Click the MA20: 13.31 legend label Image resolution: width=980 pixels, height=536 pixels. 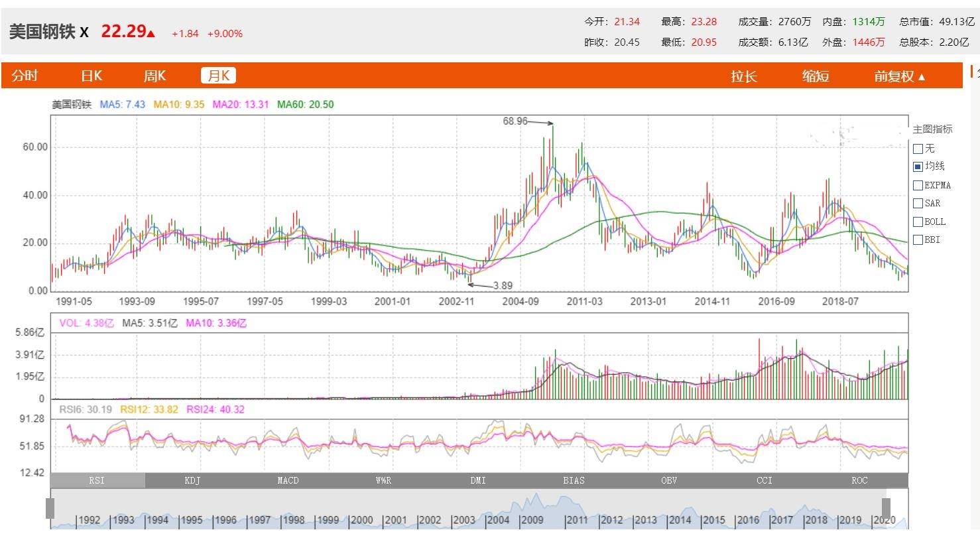pos(241,104)
